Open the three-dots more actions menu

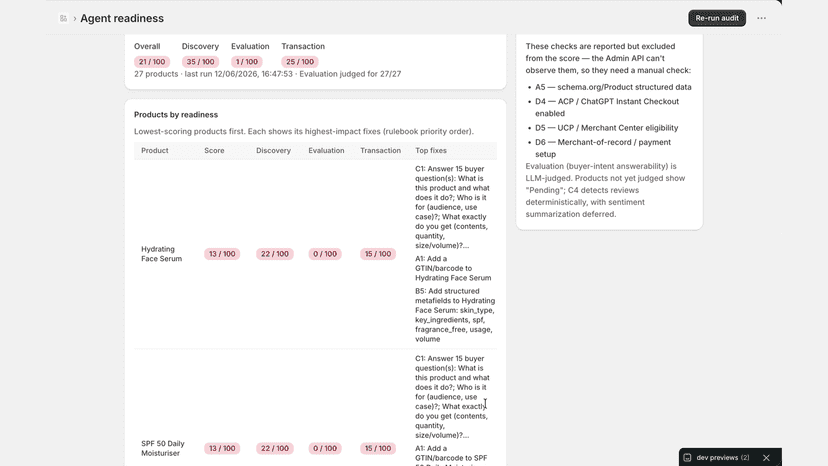pos(761,18)
